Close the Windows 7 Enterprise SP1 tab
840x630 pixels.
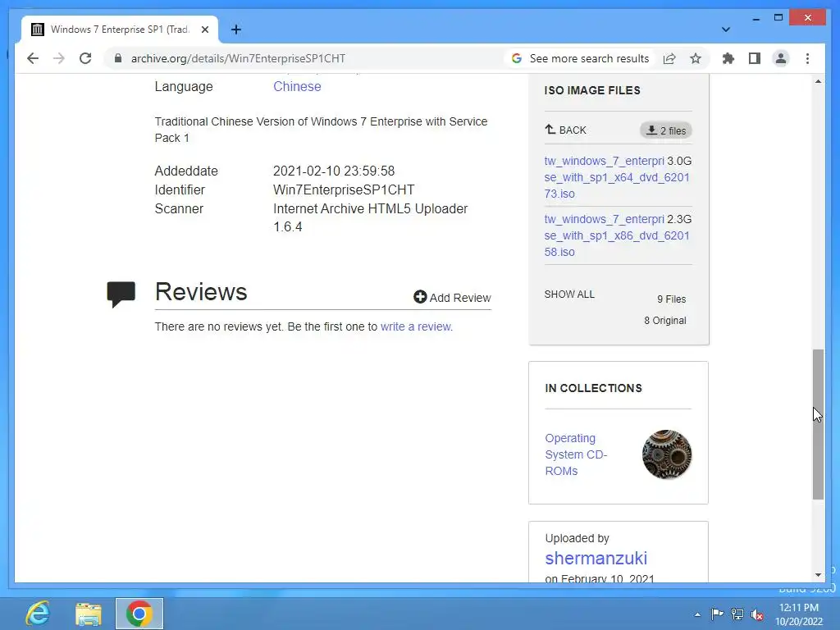(204, 30)
